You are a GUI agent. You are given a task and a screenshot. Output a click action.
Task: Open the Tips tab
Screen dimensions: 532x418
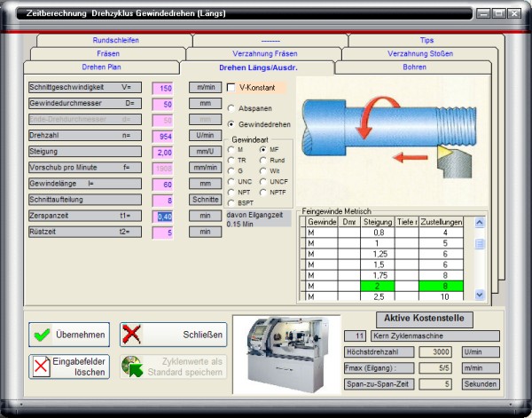tap(426, 40)
